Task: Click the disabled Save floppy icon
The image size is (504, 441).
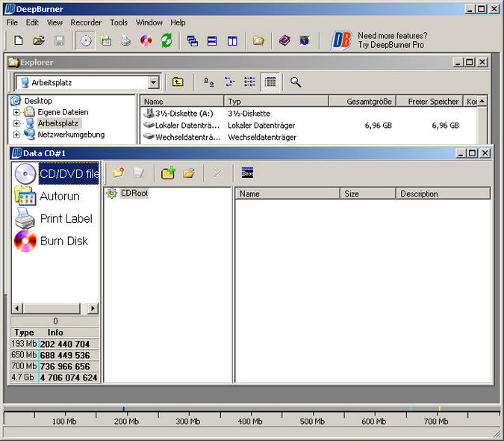Action: click(60, 40)
